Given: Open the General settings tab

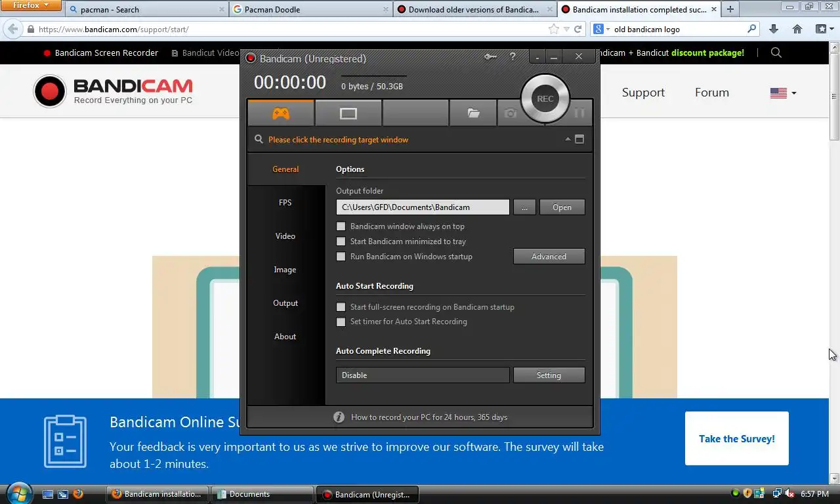Looking at the screenshot, I should pos(285,169).
